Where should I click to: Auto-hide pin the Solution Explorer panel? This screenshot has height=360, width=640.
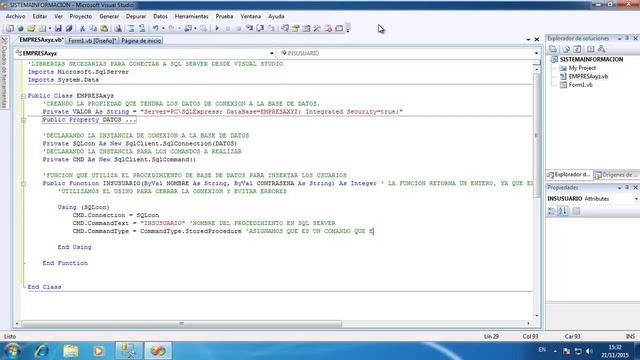click(627, 38)
